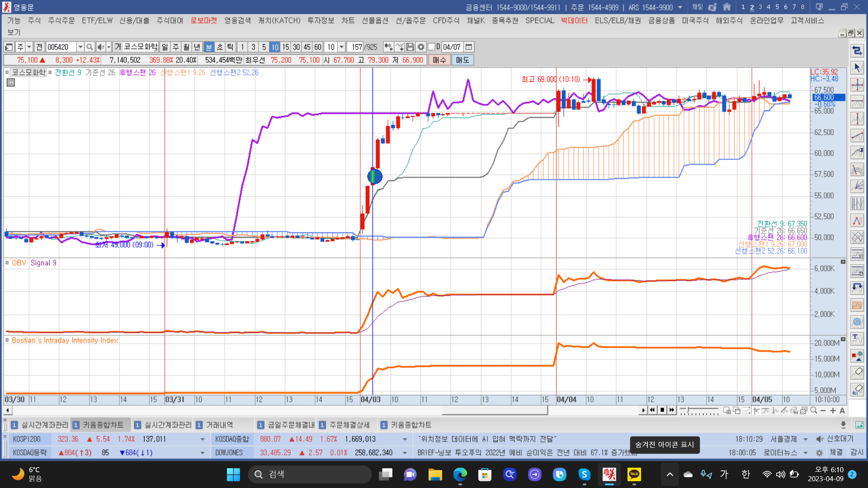Open KakaoTalk from the Windows taskbar
Image resolution: width=868 pixels, height=488 pixels.
(x=634, y=474)
